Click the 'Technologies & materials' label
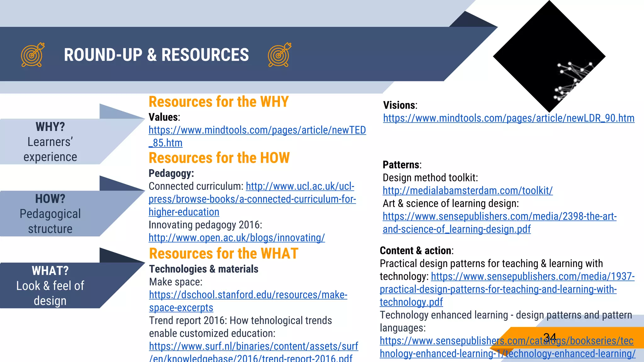 204,269
